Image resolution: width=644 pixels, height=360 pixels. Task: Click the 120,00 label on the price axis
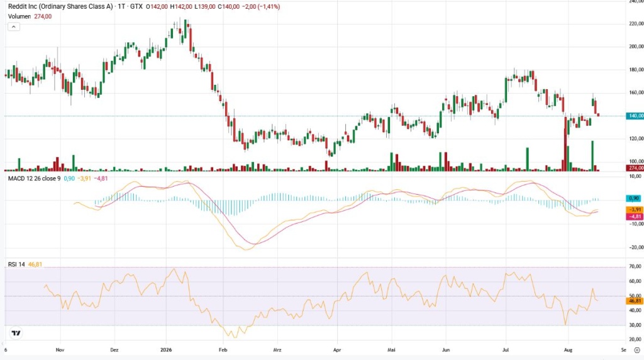click(x=636, y=139)
